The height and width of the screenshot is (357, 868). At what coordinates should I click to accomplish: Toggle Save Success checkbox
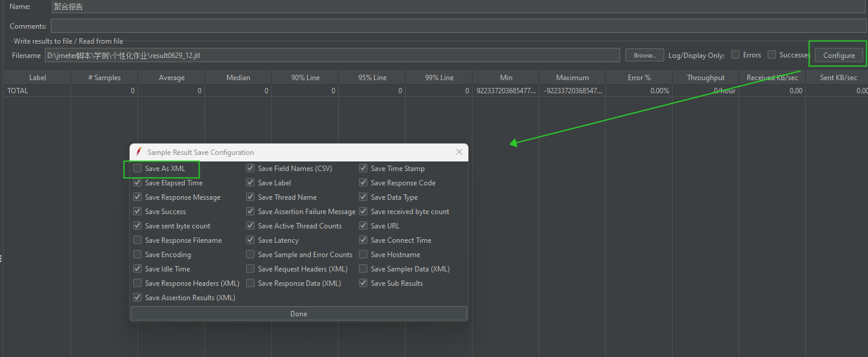(x=138, y=212)
